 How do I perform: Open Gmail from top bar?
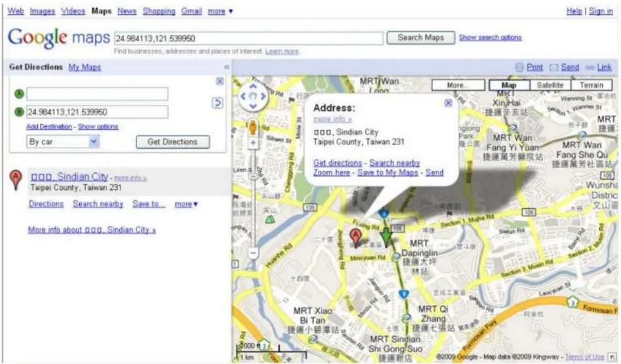[x=192, y=11]
